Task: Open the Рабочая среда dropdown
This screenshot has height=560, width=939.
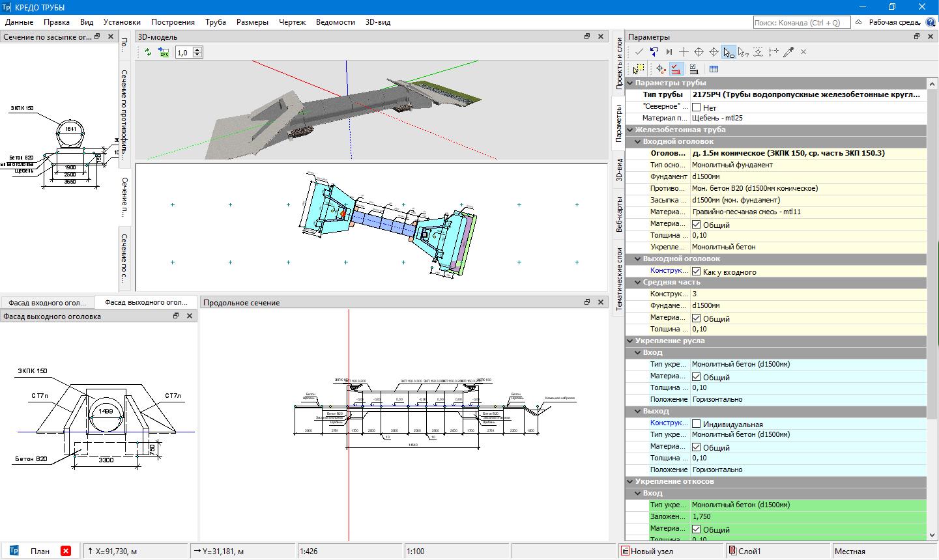Action: click(x=893, y=22)
